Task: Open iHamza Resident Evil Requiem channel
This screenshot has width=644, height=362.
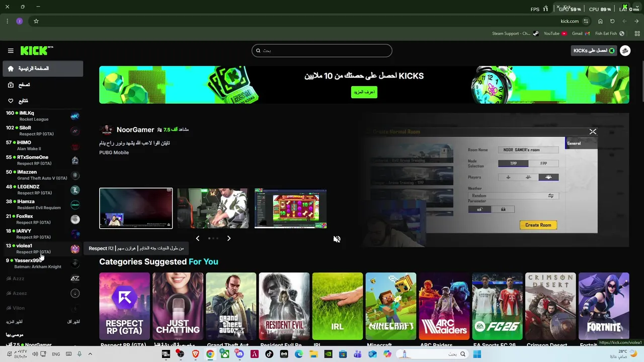Action: tap(43, 204)
